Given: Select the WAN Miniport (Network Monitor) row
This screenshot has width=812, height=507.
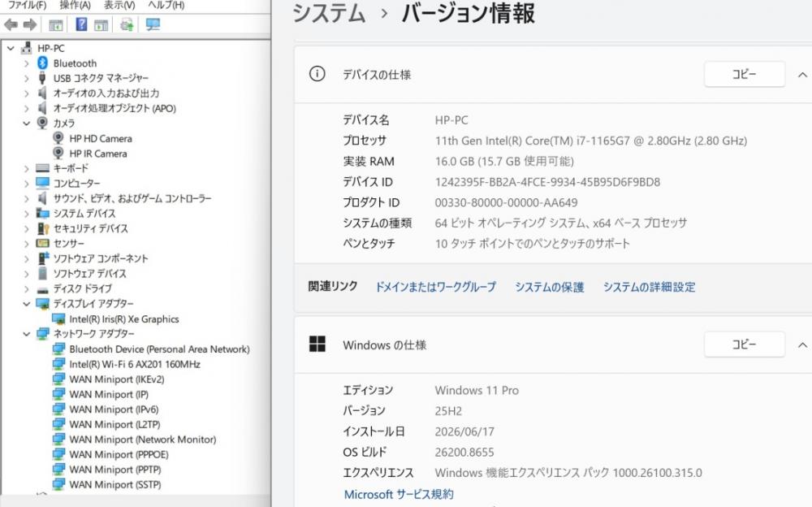Looking at the screenshot, I should pyautogui.click(x=142, y=439).
